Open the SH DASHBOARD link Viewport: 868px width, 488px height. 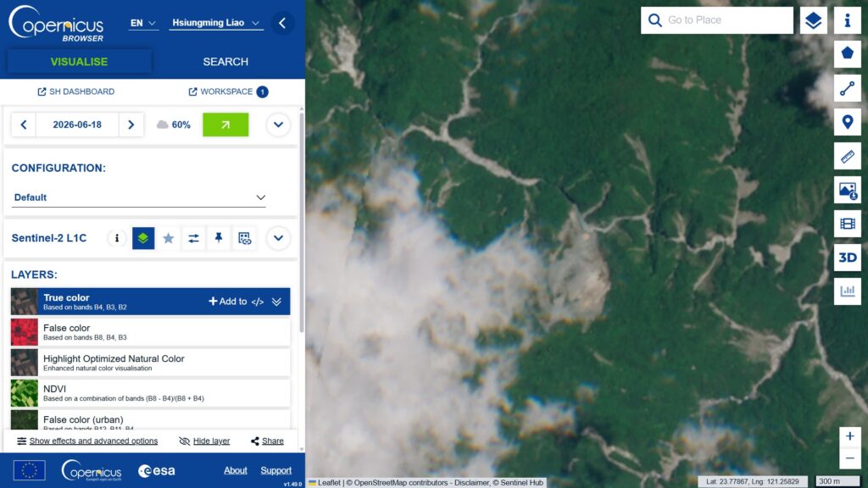click(75, 91)
